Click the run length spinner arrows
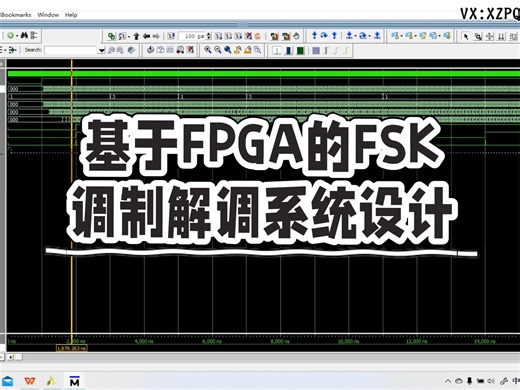The height and width of the screenshot is (390, 520). pos(209,36)
